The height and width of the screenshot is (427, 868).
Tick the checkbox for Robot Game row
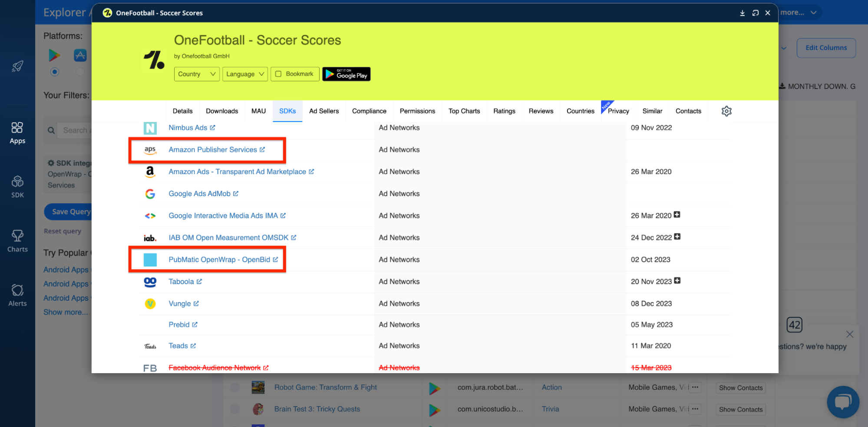coord(235,387)
